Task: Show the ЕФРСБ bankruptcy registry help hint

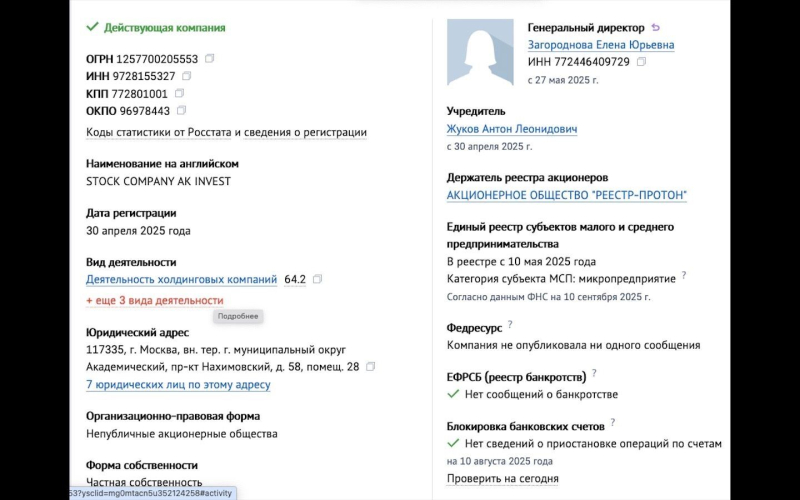Action: tap(594, 374)
